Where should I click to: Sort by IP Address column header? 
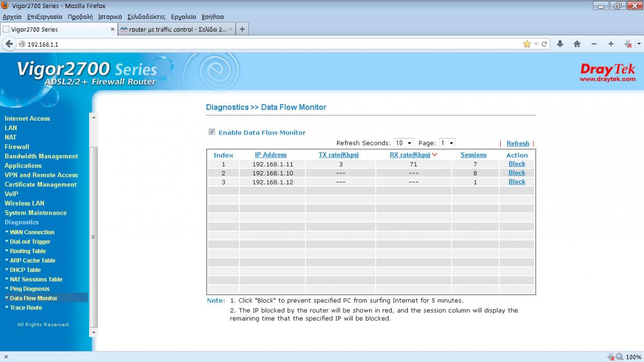[271, 155]
